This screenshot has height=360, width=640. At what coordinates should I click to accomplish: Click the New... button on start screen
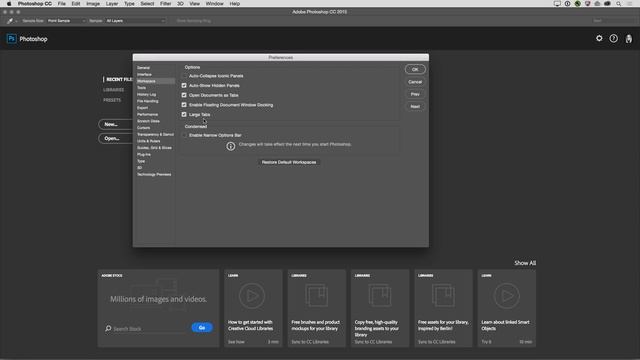(116, 124)
